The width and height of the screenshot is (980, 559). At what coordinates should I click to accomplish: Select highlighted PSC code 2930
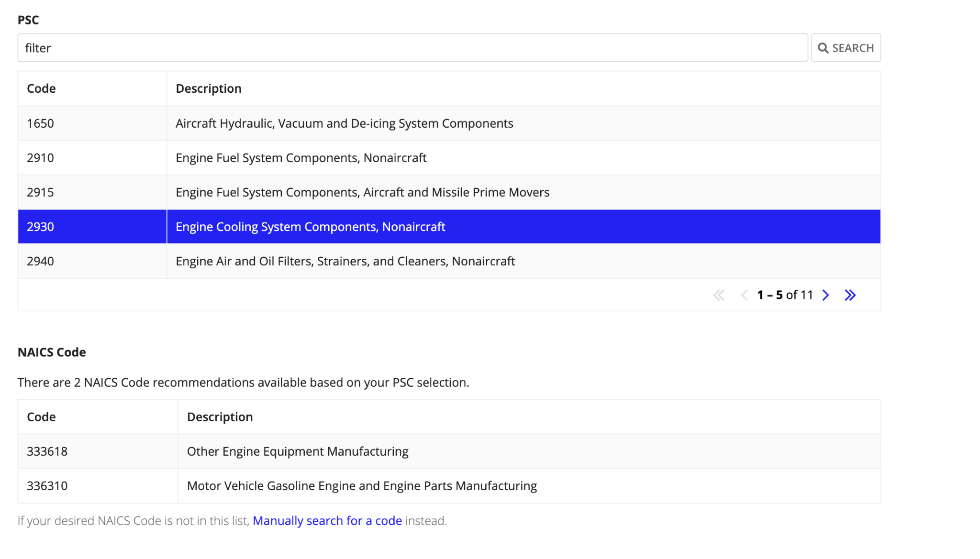(449, 227)
